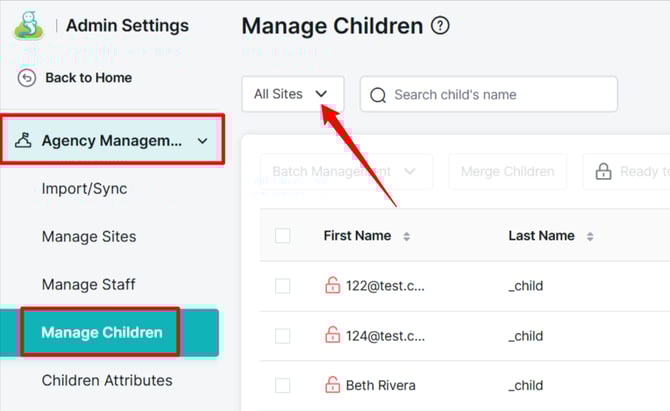Go to Manage Sites in sidebar
Image resolution: width=670 pixels, height=411 pixels.
click(x=89, y=237)
